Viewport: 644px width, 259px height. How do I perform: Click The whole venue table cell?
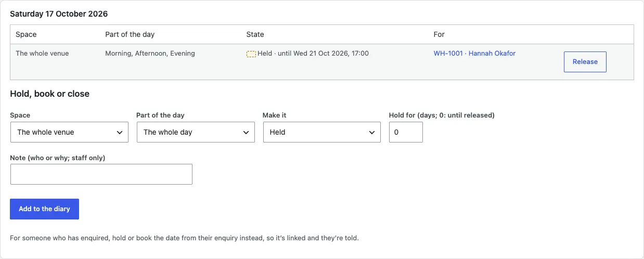(42, 53)
